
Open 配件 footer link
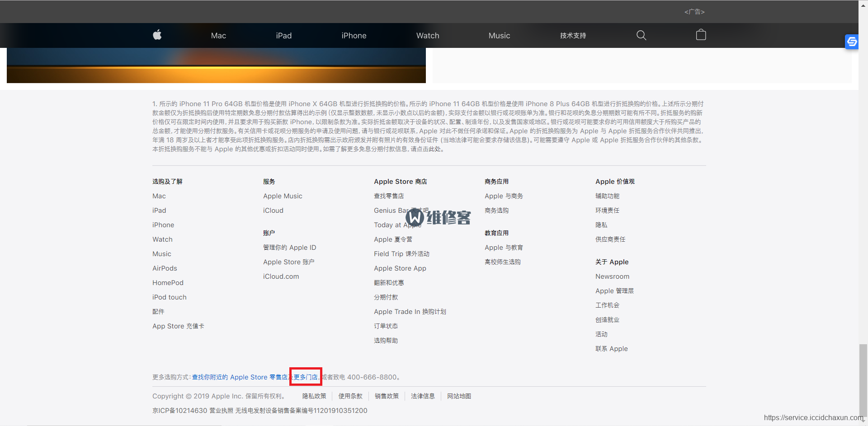coord(158,312)
